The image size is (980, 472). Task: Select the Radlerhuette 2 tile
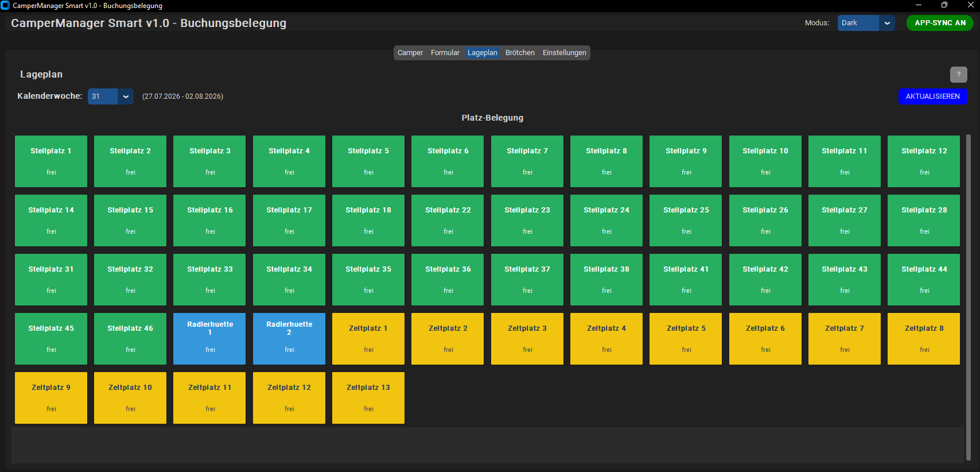click(x=289, y=339)
